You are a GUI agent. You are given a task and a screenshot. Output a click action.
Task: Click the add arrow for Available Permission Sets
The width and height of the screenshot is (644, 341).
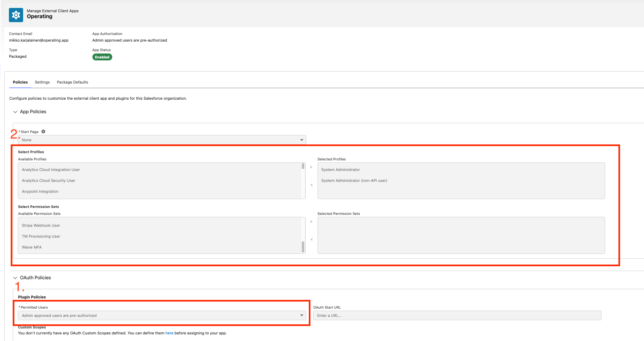coord(311,222)
